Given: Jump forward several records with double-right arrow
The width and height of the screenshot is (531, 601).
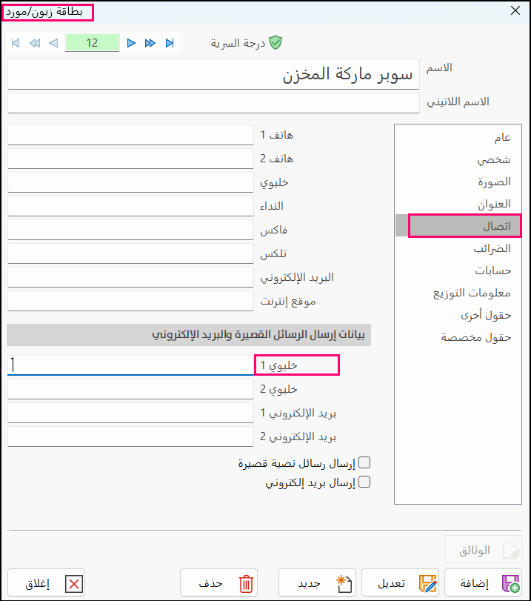Looking at the screenshot, I should [150, 43].
